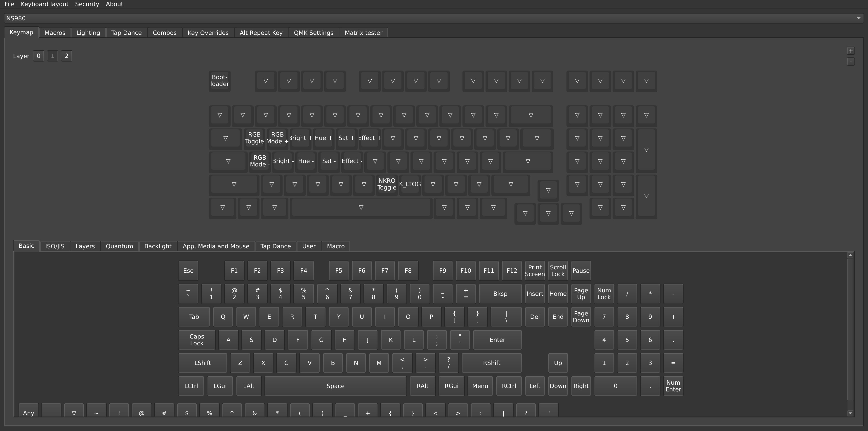Click the keycode panel scrollbar down arrow
Image resolution: width=868 pixels, height=431 pixels.
pos(850,413)
